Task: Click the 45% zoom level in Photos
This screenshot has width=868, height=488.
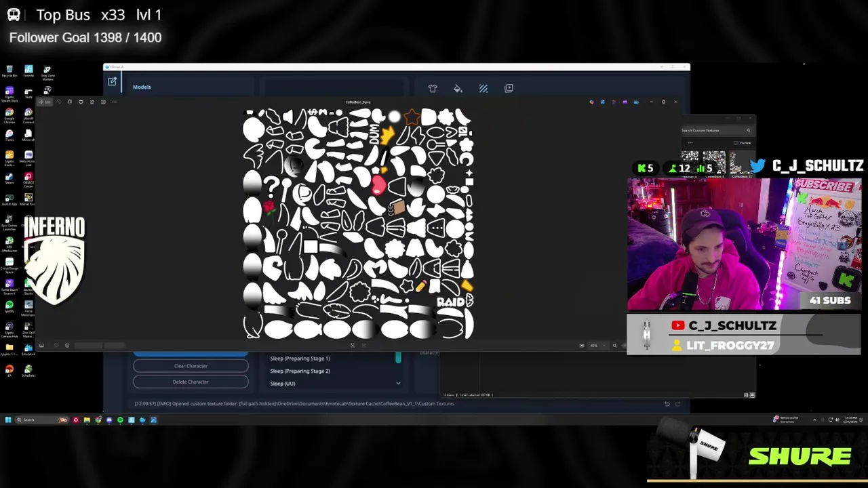Action: click(x=594, y=346)
